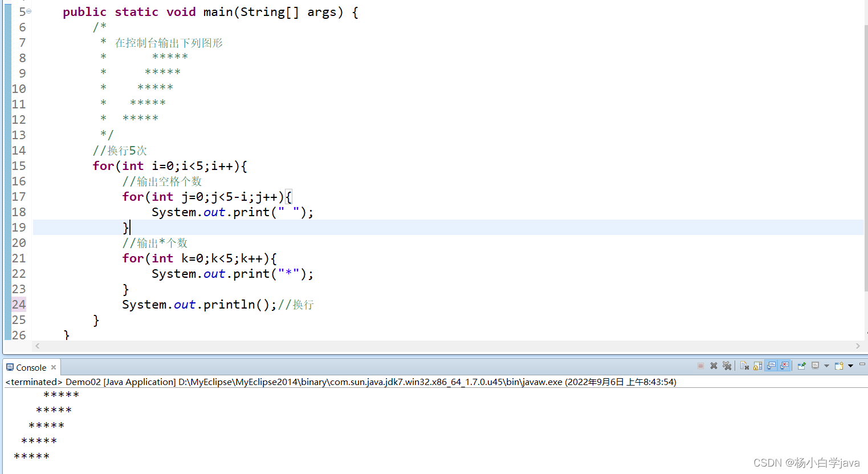Screen dimensions: 868x474
Task: Click comment '//输出空格个数'
Action: click(x=162, y=181)
